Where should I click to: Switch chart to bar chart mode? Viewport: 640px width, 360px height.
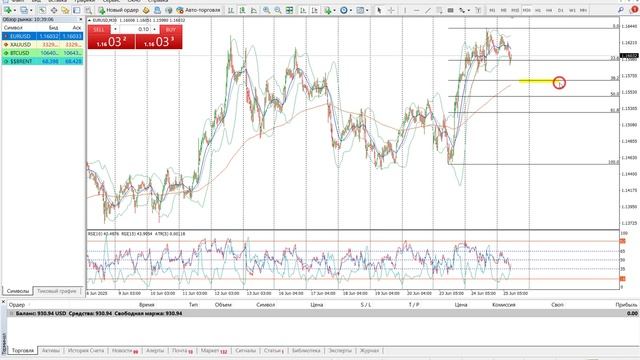click(231, 10)
